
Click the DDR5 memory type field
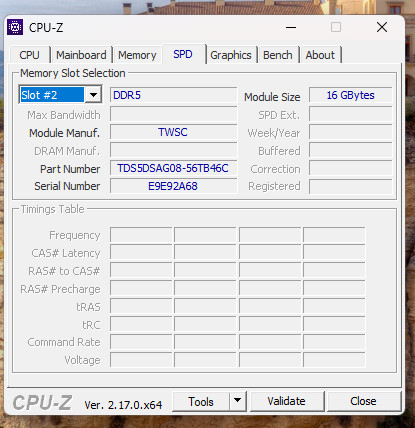pos(173,95)
